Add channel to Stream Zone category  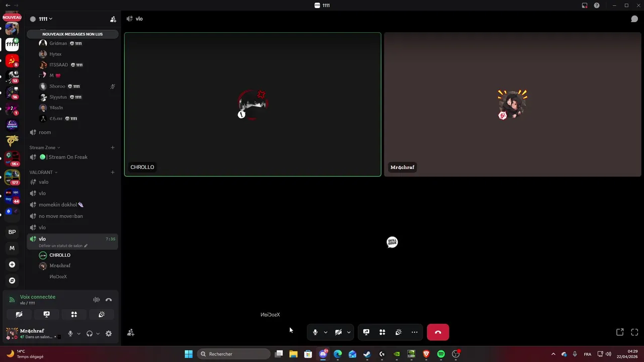tap(113, 147)
